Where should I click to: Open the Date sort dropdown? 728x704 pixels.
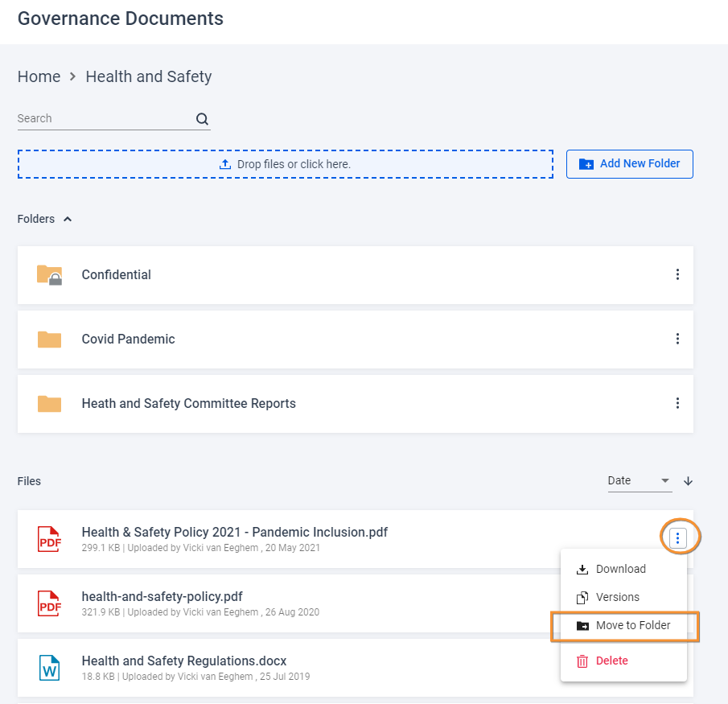pos(640,481)
